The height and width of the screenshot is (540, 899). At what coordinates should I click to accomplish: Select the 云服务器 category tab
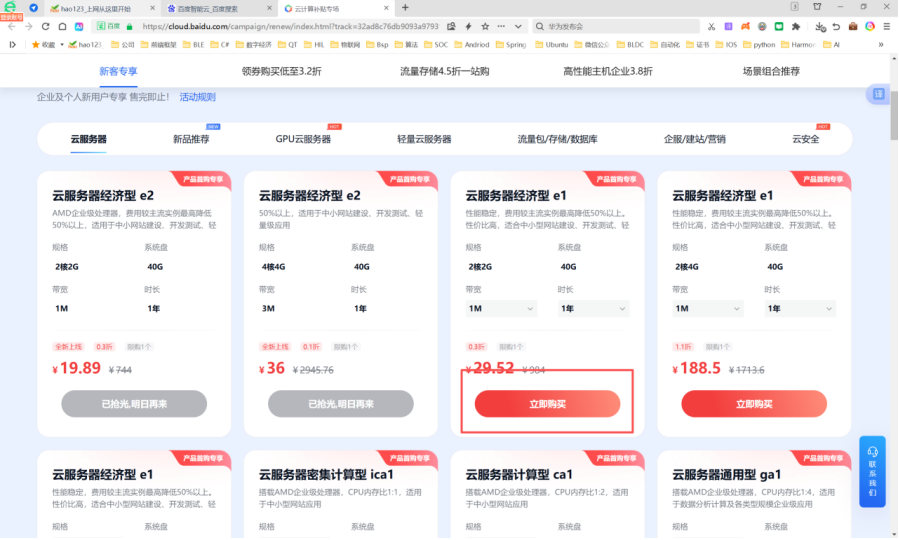pyautogui.click(x=88, y=139)
